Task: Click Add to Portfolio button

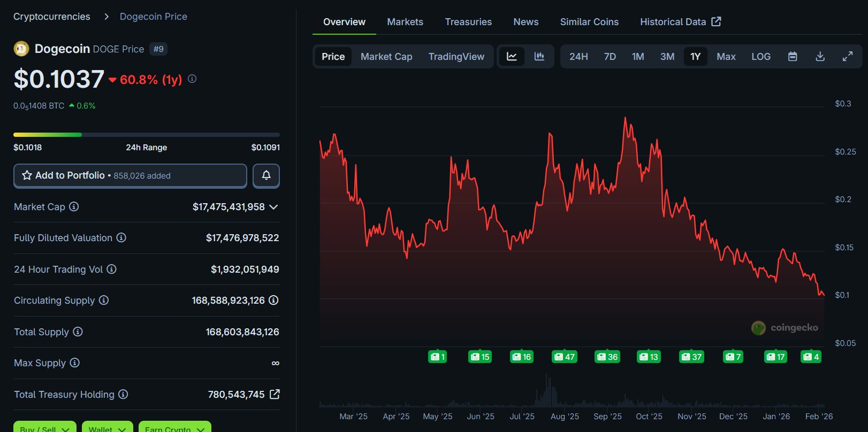Action: 130,175
